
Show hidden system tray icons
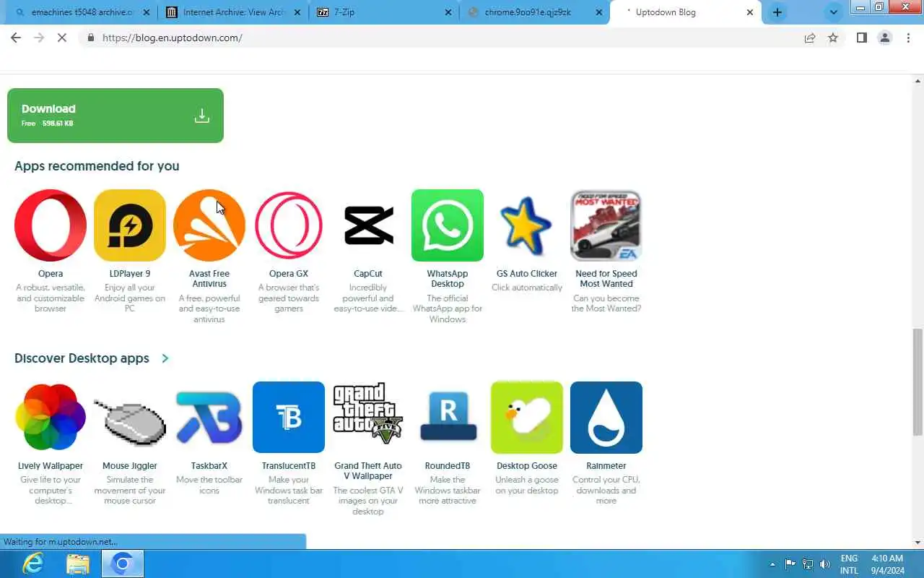pos(772,564)
